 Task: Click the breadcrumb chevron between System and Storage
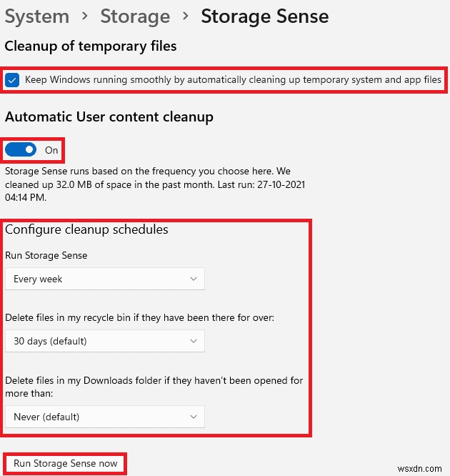pyautogui.click(x=85, y=16)
